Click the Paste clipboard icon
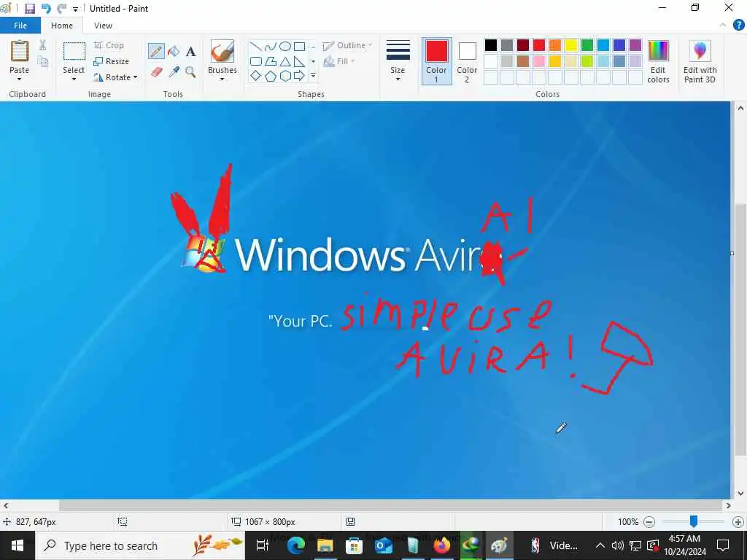The width and height of the screenshot is (747, 560). point(20,51)
